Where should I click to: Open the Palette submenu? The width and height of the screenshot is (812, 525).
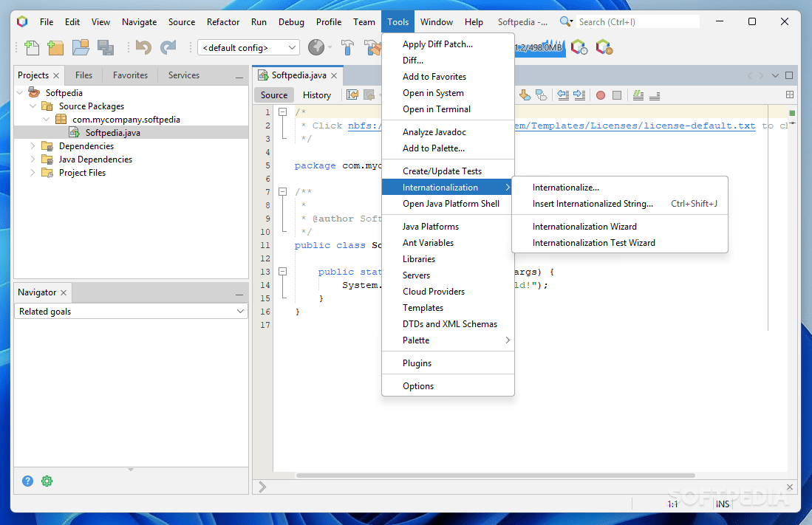point(448,340)
